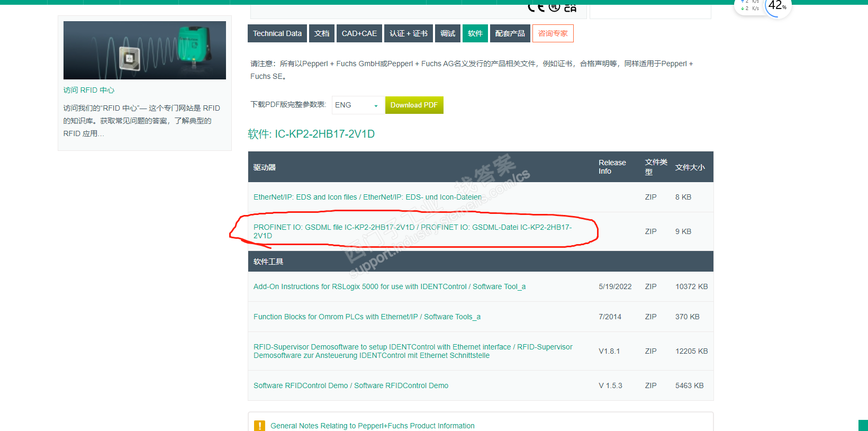This screenshot has width=868, height=431.
Task: Click the 10372 KB file size
Action: pos(691,286)
